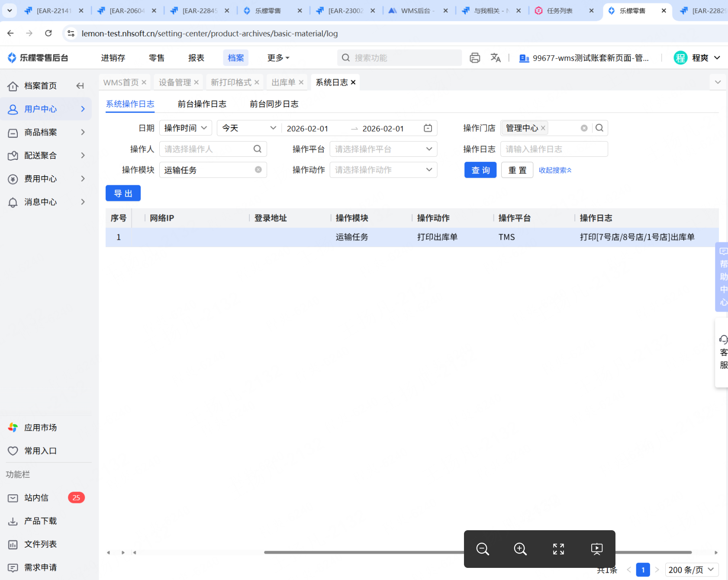Open the calendar date picker icon
728x580 pixels.
pos(428,128)
